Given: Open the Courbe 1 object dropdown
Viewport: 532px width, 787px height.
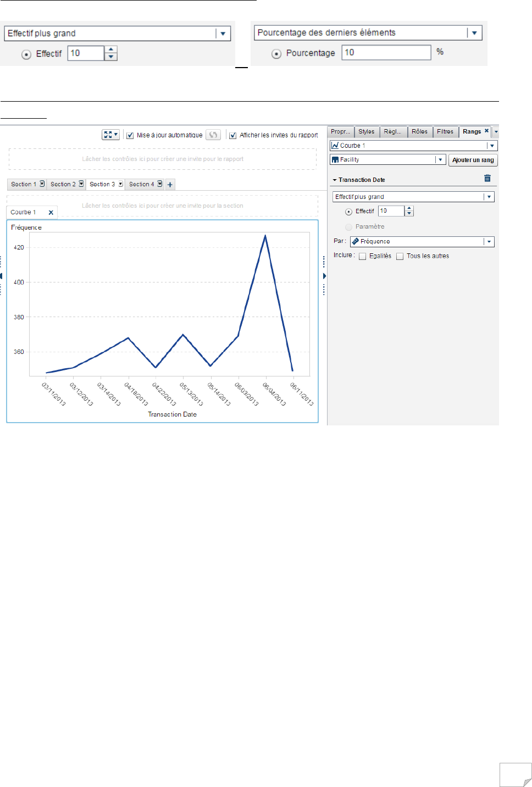Looking at the screenshot, I should click(414, 146).
